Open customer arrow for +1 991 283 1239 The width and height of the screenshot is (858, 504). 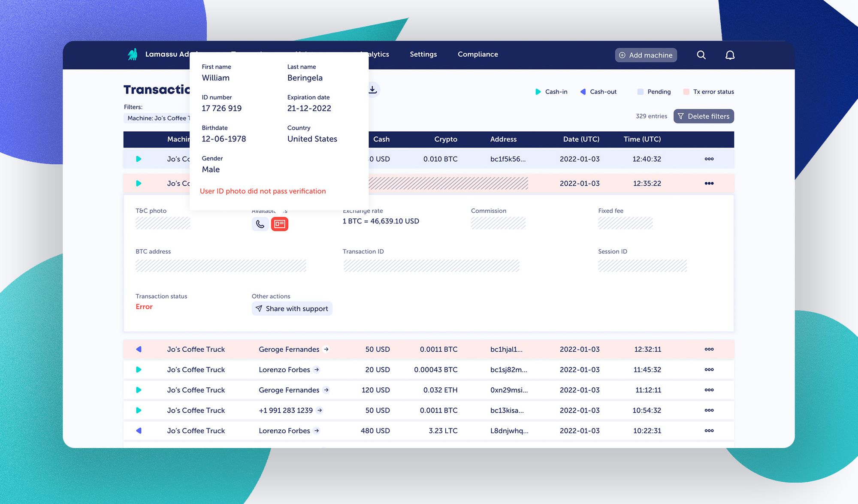pyautogui.click(x=320, y=410)
